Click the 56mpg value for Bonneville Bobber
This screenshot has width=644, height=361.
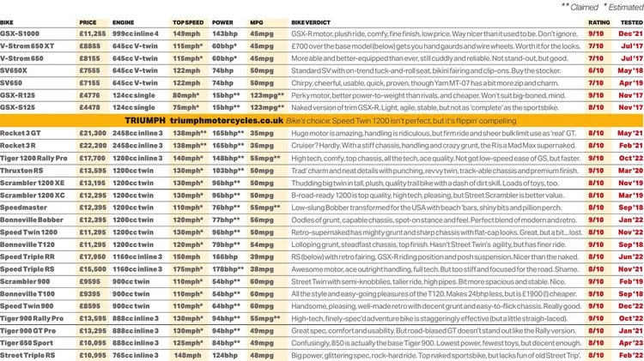(x=262, y=220)
